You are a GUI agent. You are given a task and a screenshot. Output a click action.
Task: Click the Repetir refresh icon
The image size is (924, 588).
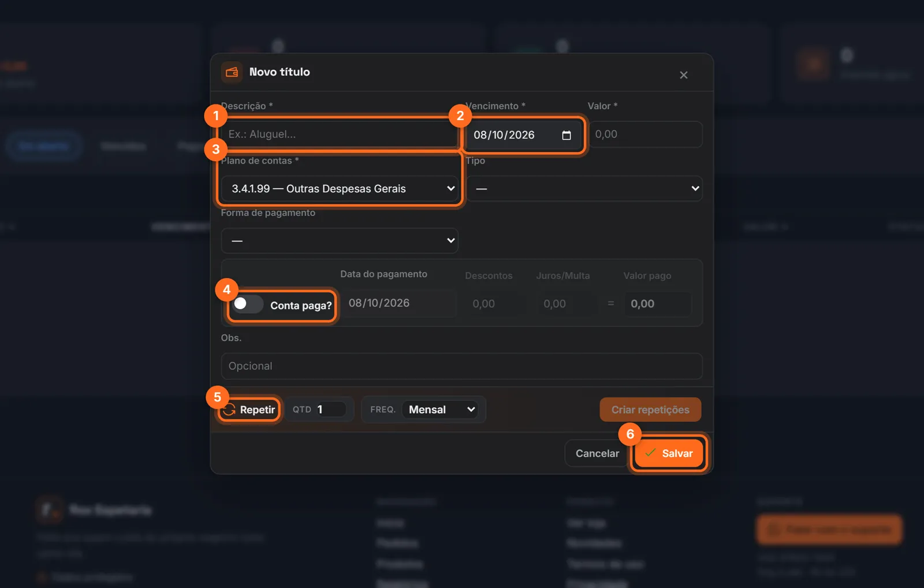coord(230,410)
